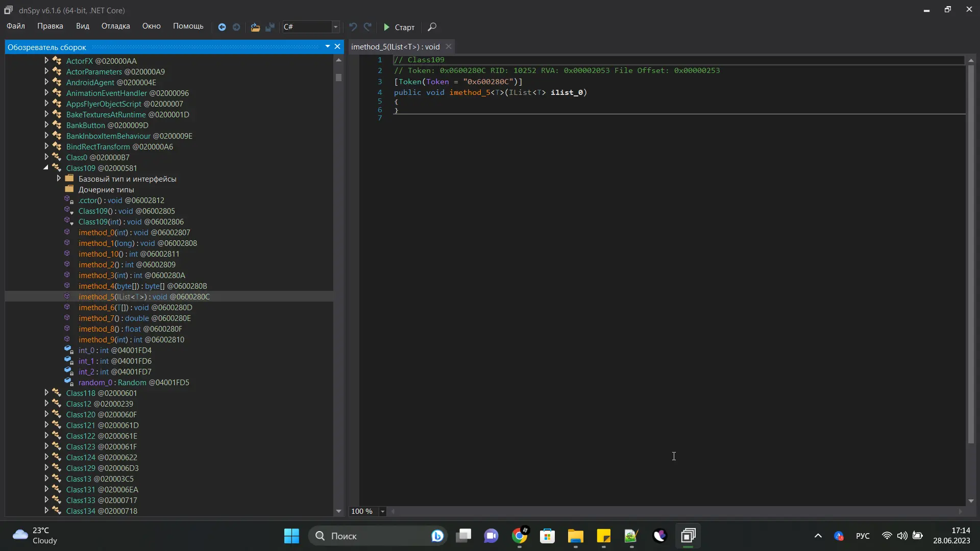Click the save all icon in toolbar
Screen dimensions: 980x551
tap(270, 27)
